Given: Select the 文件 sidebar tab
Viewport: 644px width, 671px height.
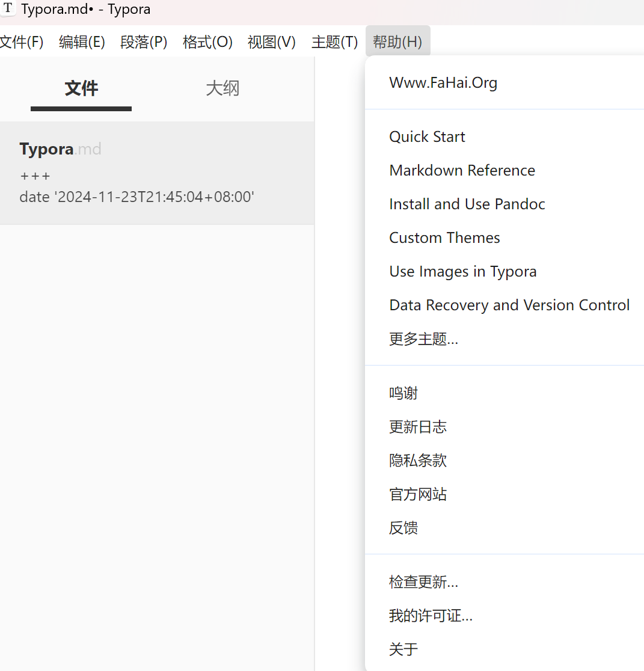Looking at the screenshot, I should coord(81,89).
